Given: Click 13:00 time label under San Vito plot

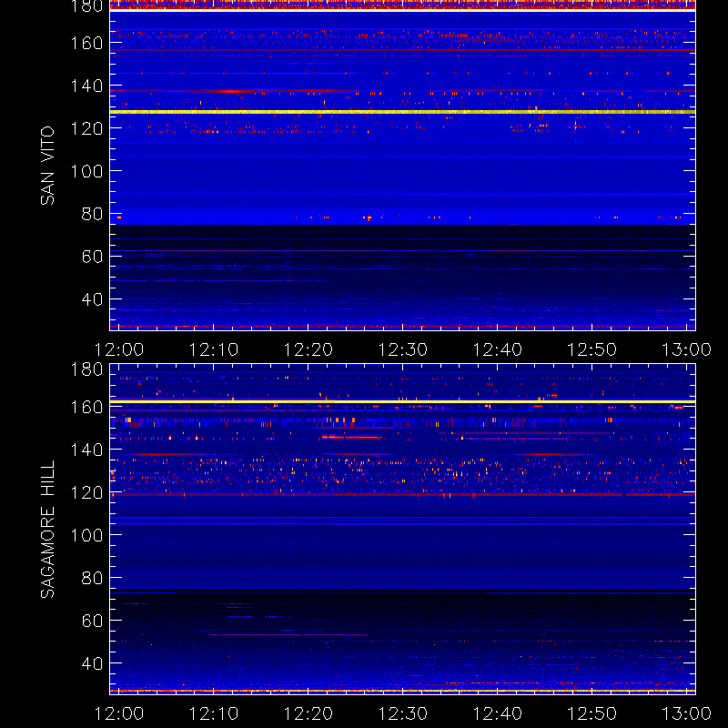Looking at the screenshot, I should pyautogui.click(x=686, y=349).
